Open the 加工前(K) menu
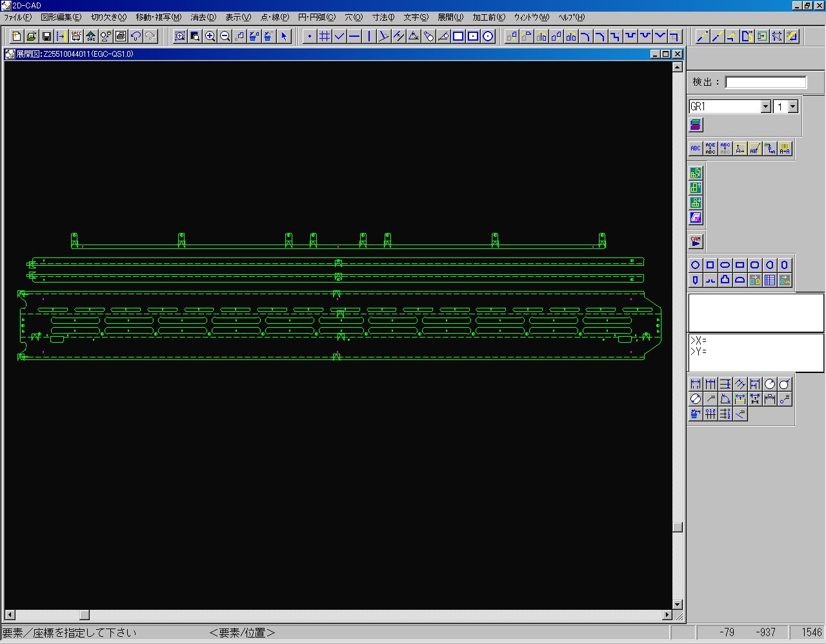826x644 pixels. [x=489, y=17]
